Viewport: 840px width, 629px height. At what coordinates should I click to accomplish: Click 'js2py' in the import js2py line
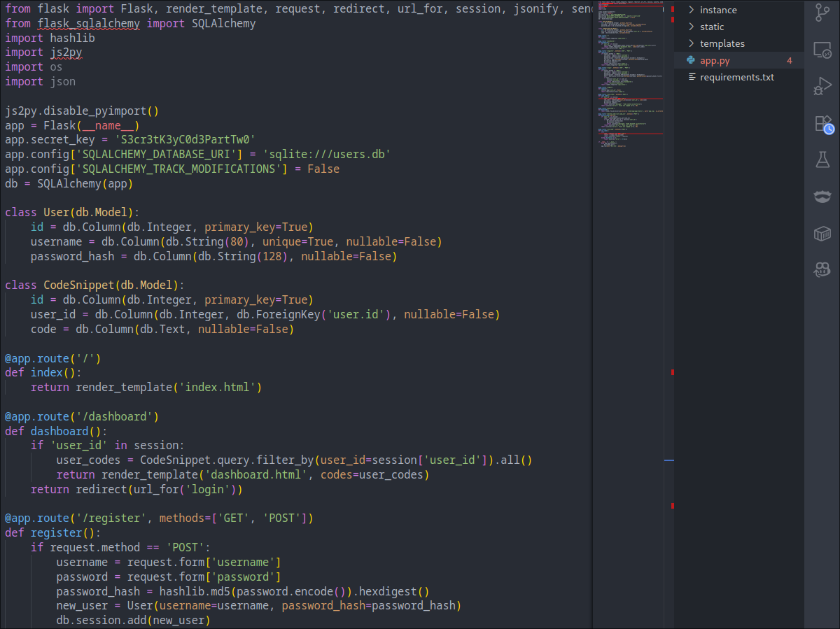point(66,52)
